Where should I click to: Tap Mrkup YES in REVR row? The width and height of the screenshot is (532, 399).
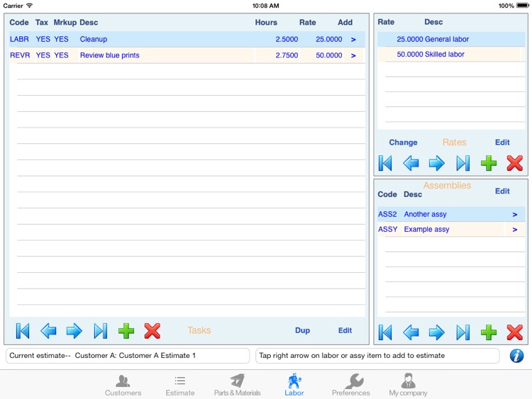62,55
